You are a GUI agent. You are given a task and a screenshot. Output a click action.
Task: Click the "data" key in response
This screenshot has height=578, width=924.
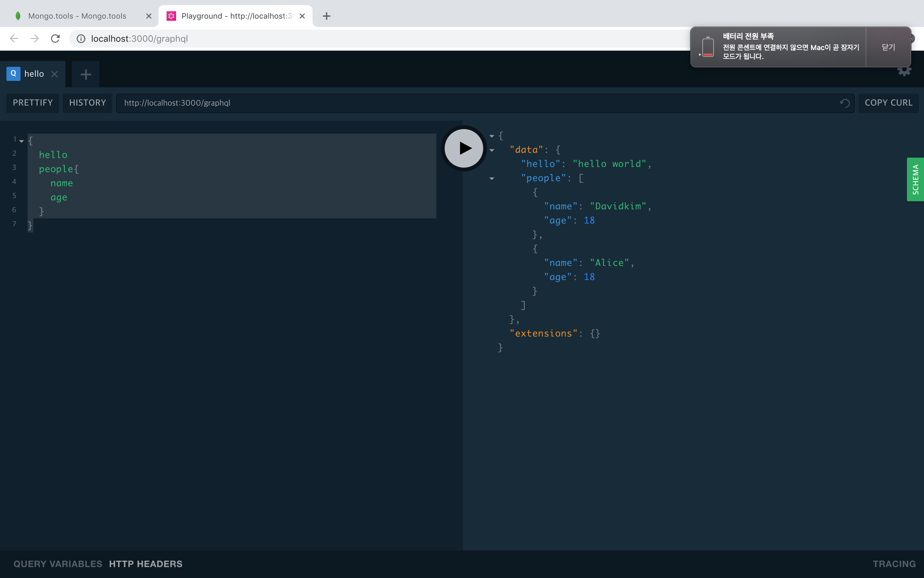526,150
